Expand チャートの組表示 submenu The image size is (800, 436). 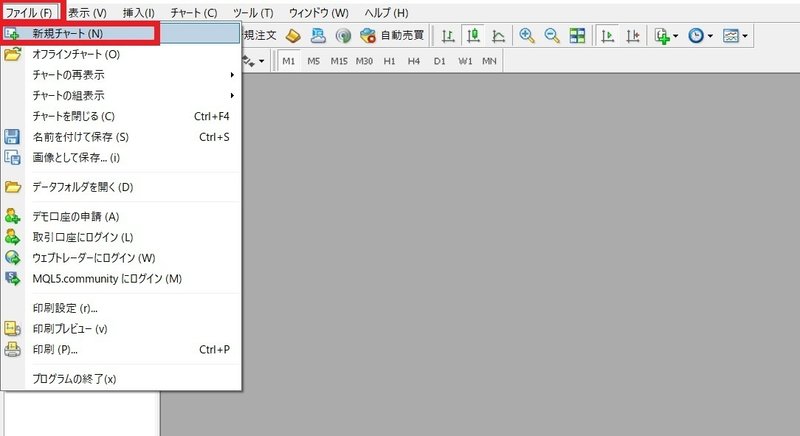click(120, 95)
